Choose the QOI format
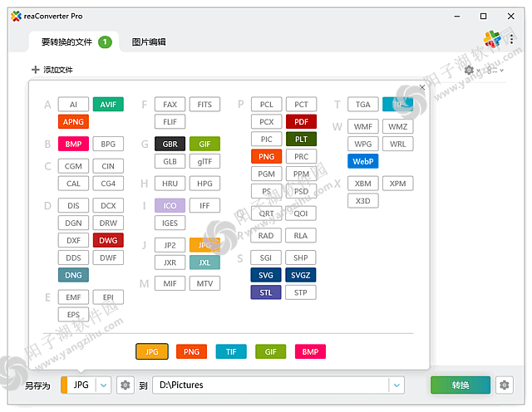Viewport: 532px width, 412px height. tap(301, 213)
